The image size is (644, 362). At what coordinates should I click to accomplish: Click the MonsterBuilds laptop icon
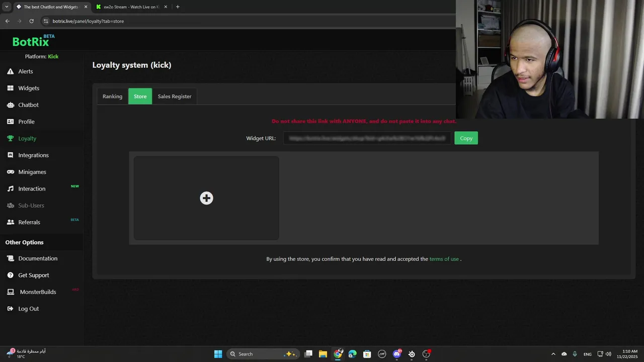click(x=10, y=292)
